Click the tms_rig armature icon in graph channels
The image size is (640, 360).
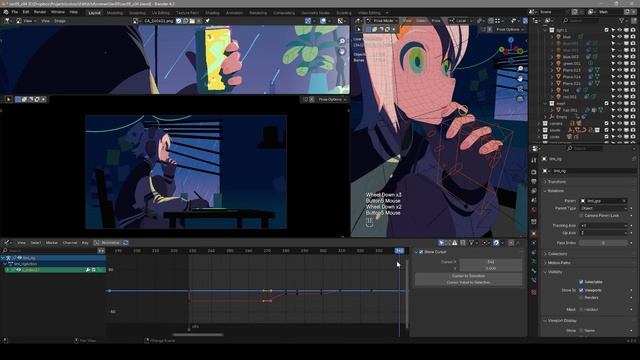pos(9,258)
